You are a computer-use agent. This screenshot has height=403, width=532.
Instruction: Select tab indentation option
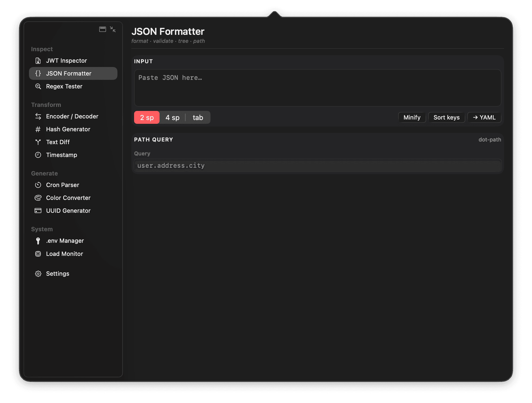tap(198, 117)
